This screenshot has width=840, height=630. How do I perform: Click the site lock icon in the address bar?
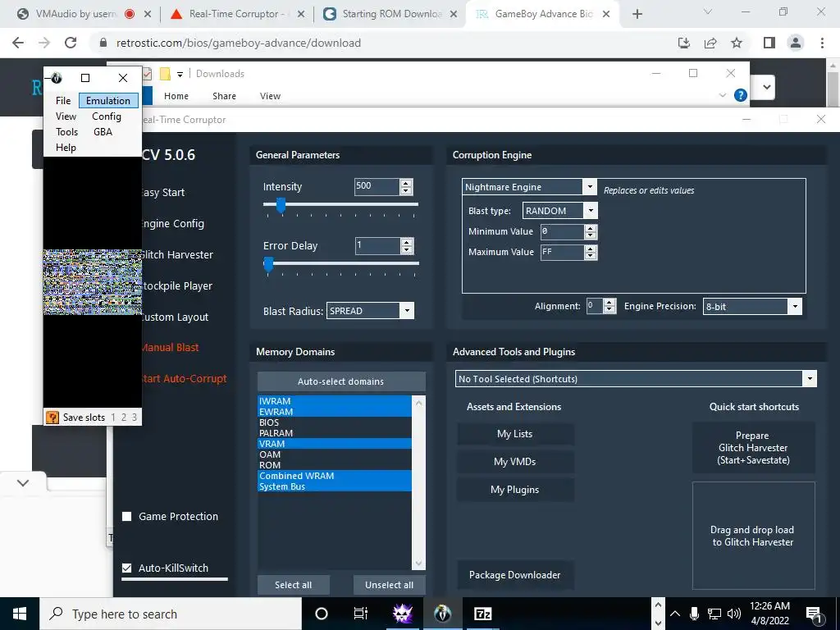point(103,43)
